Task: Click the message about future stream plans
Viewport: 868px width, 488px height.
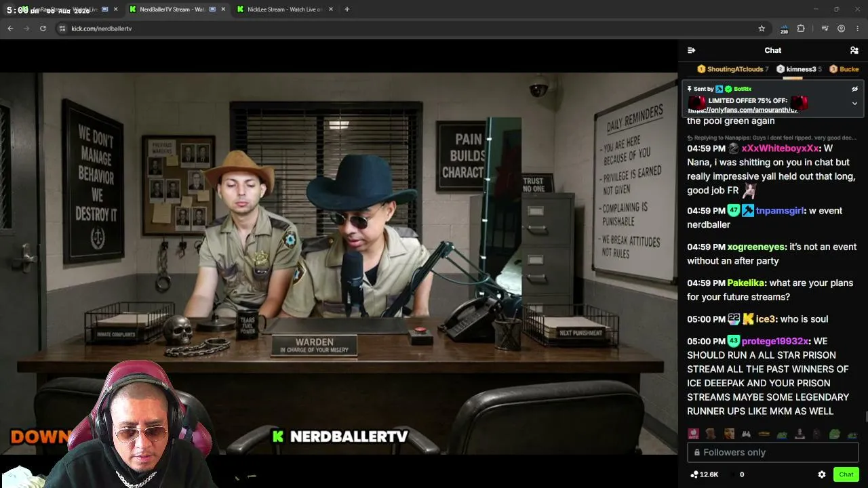Action: (770, 290)
